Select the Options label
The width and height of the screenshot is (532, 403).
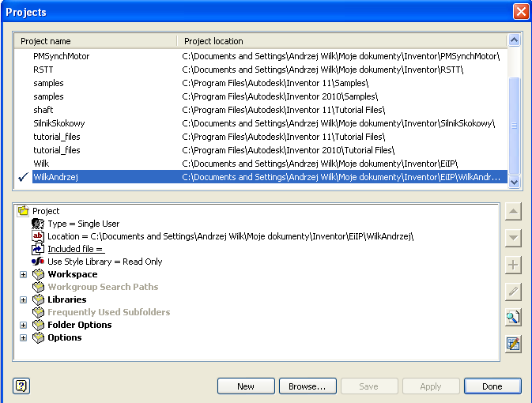coord(65,337)
